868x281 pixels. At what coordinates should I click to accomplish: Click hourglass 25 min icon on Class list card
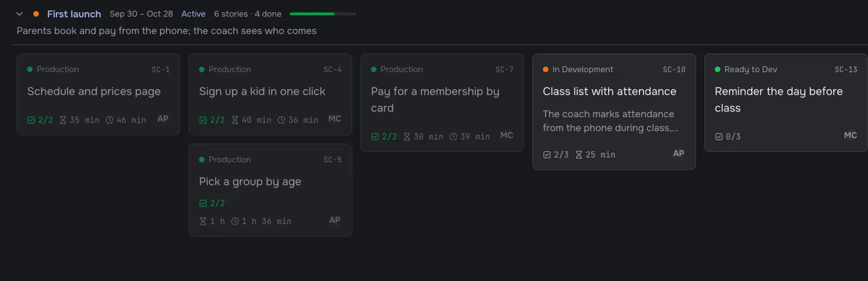click(579, 155)
